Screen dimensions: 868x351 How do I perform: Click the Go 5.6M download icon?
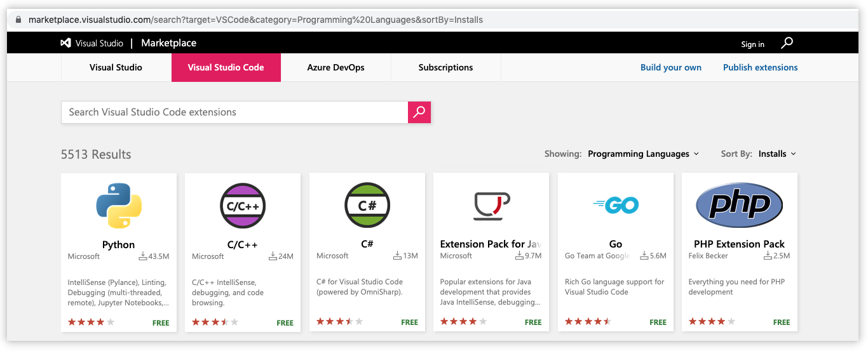point(644,256)
